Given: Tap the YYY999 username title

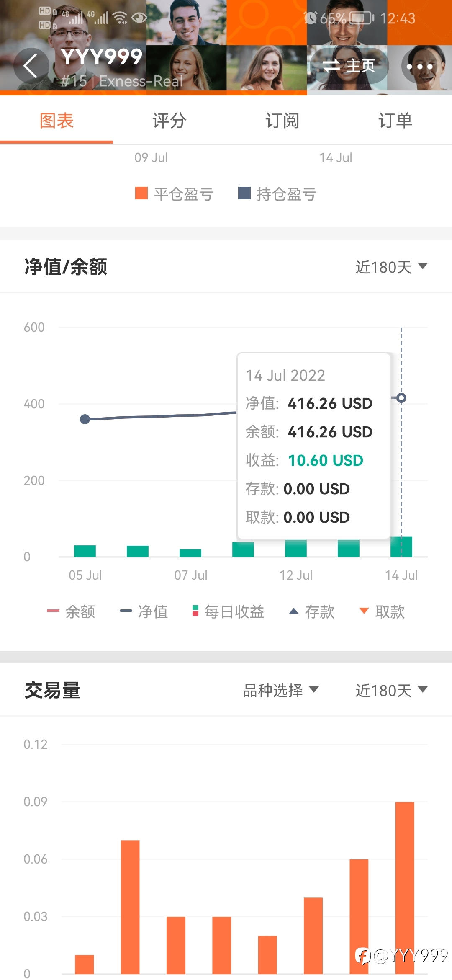Looking at the screenshot, I should pyautogui.click(x=102, y=57).
